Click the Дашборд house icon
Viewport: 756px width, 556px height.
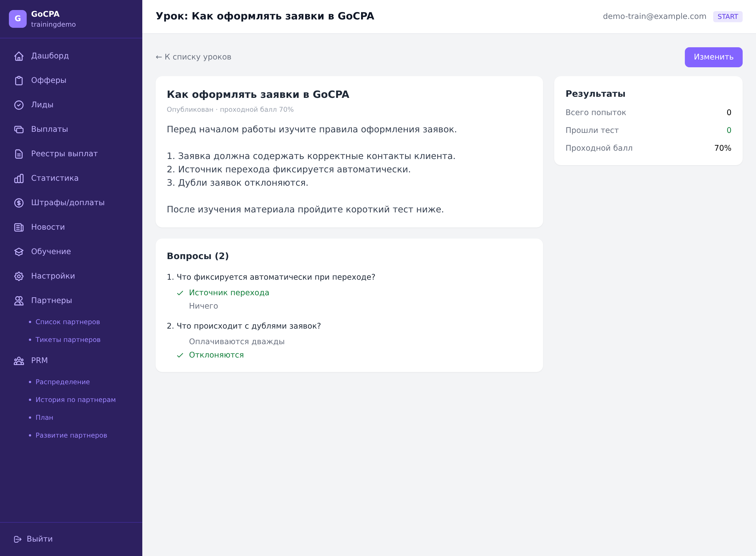pyautogui.click(x=19, y=56)
